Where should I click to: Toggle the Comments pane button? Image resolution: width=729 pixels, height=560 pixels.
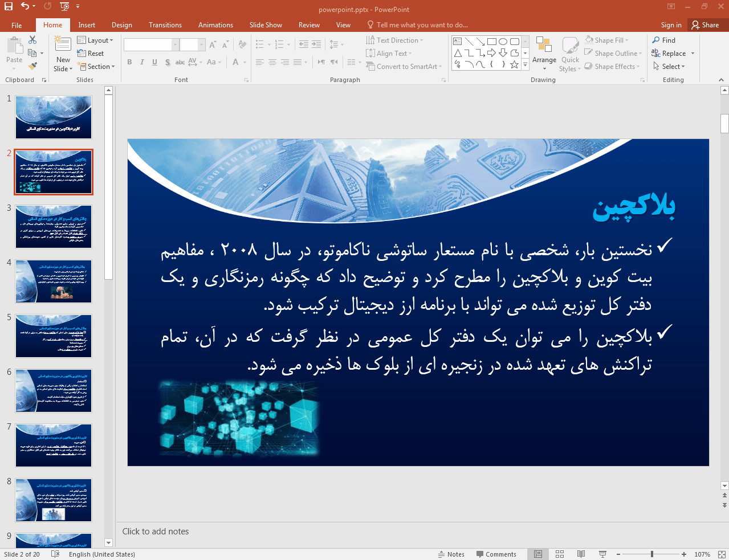coord(496,554)
